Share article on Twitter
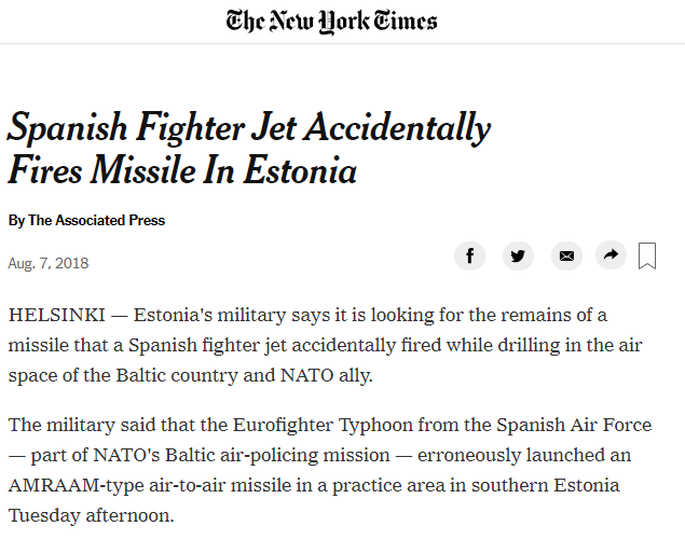This screenshot has width=685, height=540. click(x=518, y=256)
